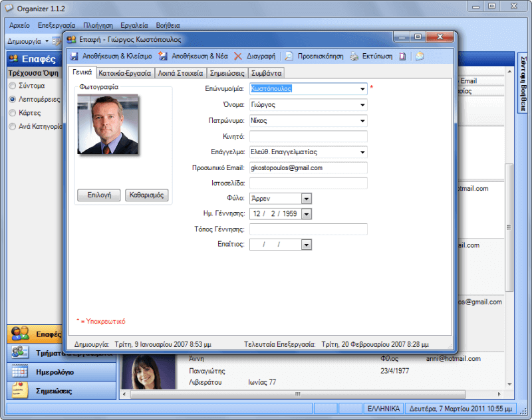
Task: Click the Αποθήκευση & Κλείσιμο save icon
Action: pyautogui.click(x=74, y=56)
